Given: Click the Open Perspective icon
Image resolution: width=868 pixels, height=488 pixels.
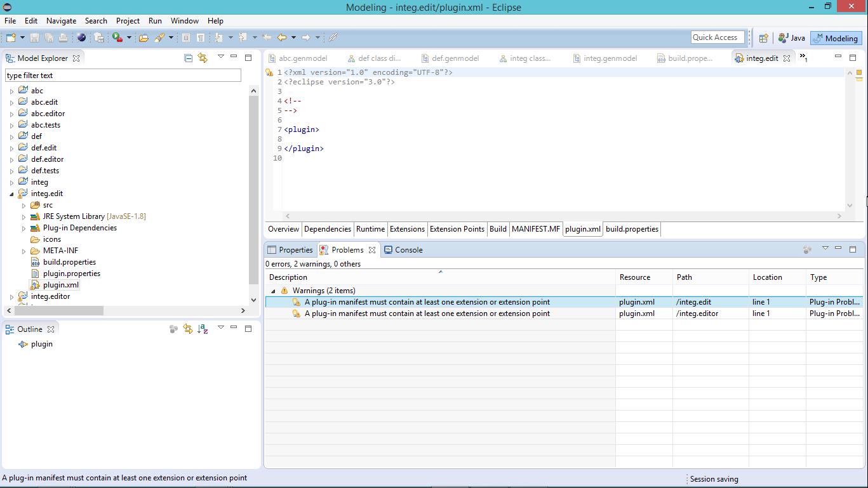Looking at the screenshot, I should click(764, 38).
